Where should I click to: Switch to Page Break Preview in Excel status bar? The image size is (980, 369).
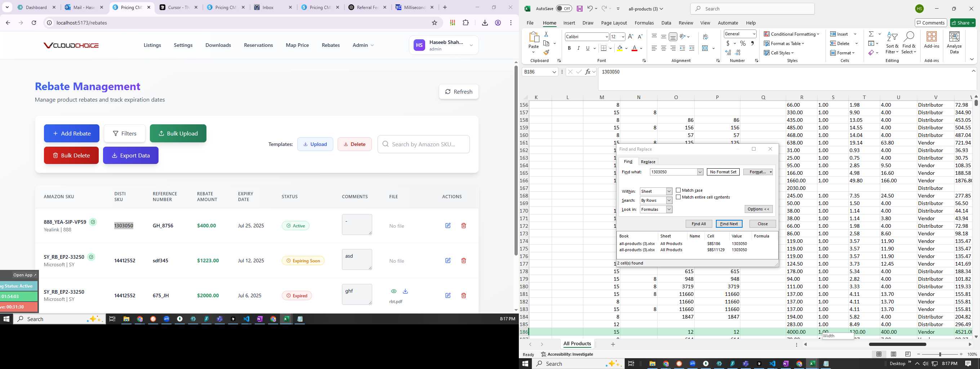click(x=908, y=354)
